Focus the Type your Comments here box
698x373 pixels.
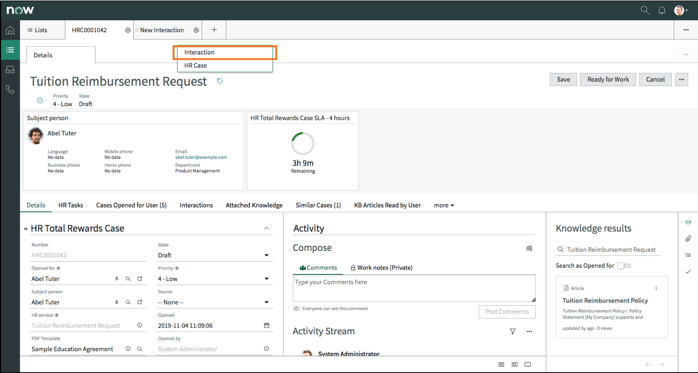(x=414, y=288)
